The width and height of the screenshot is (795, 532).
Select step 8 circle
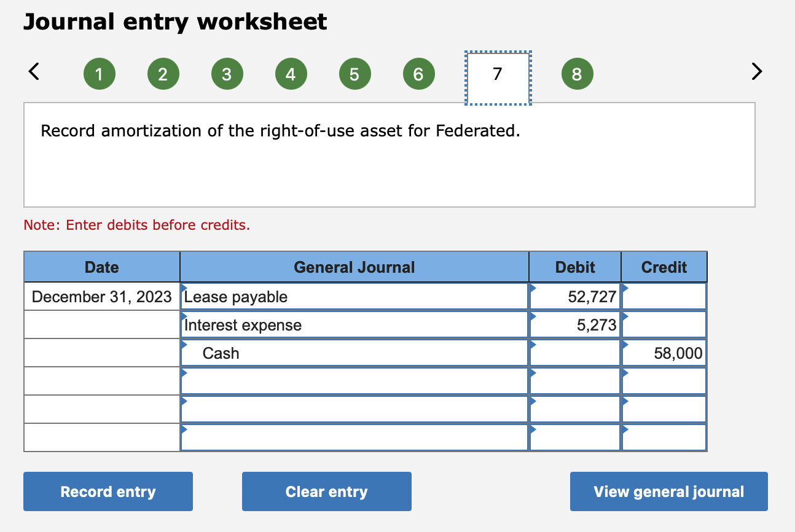coord(577,73)
